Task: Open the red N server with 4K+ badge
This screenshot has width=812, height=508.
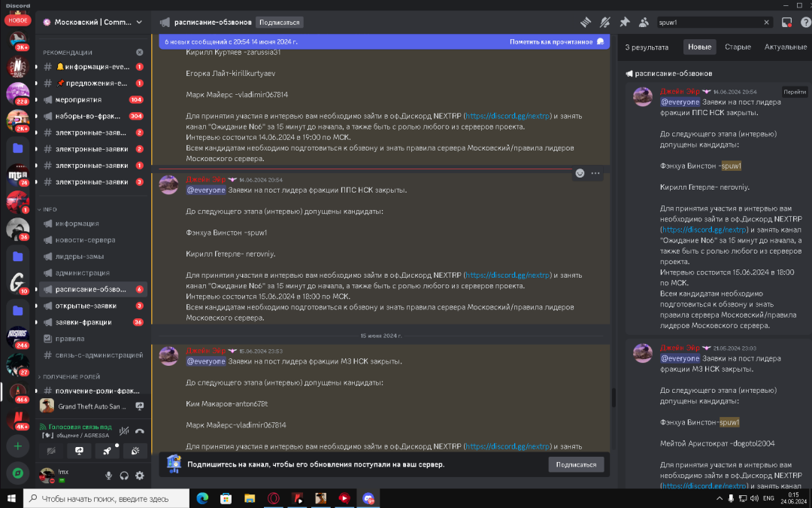Action: coord(17,419)
